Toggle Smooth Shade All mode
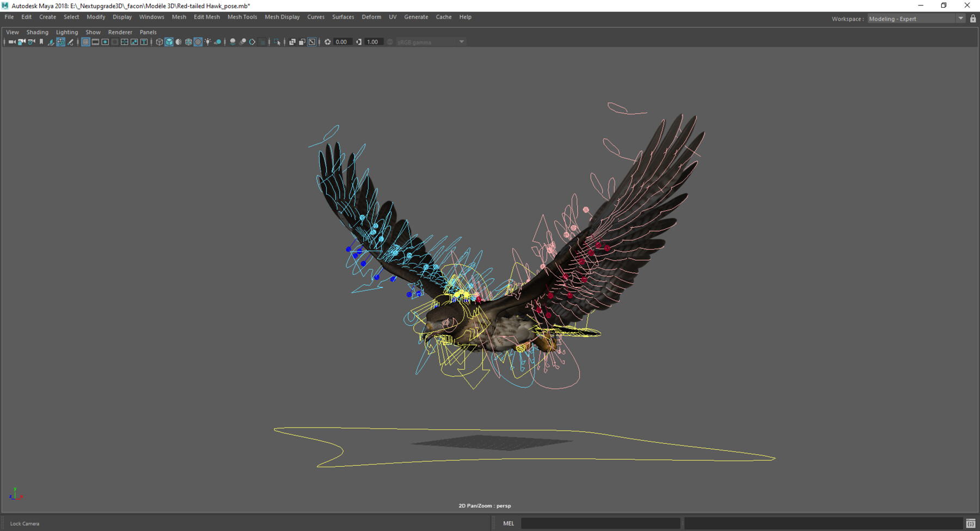 (169, 42)
